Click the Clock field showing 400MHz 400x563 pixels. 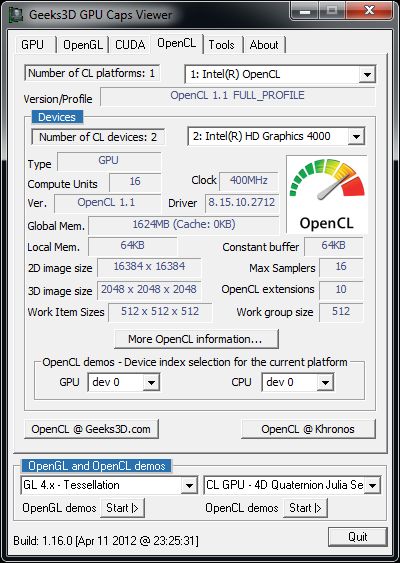click(248, 181)
